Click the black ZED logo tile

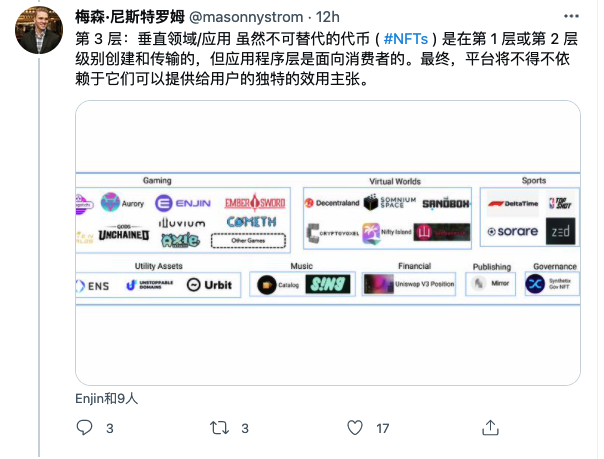click(x=560, y=231)
